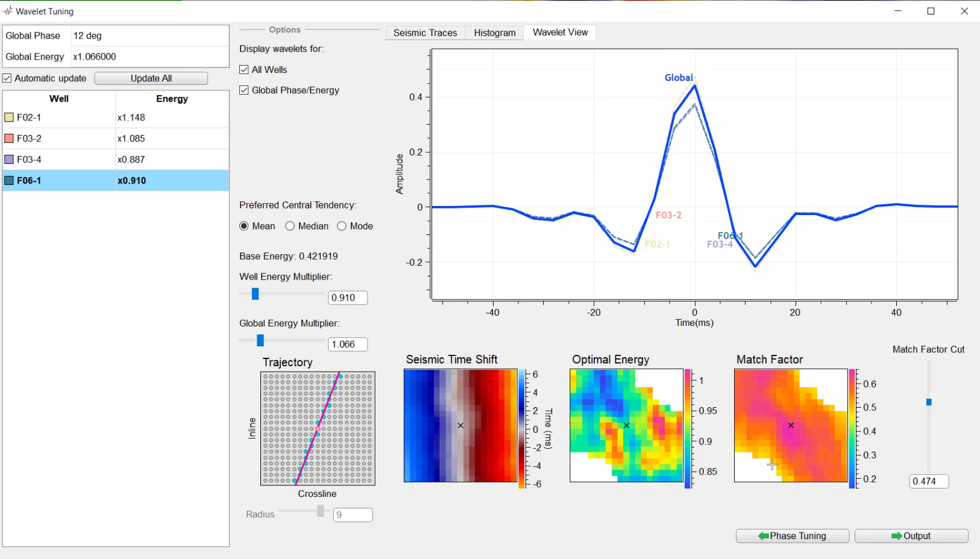
Task: Click the F03-4 purple color swatch
Action: [x=9, y=160]
